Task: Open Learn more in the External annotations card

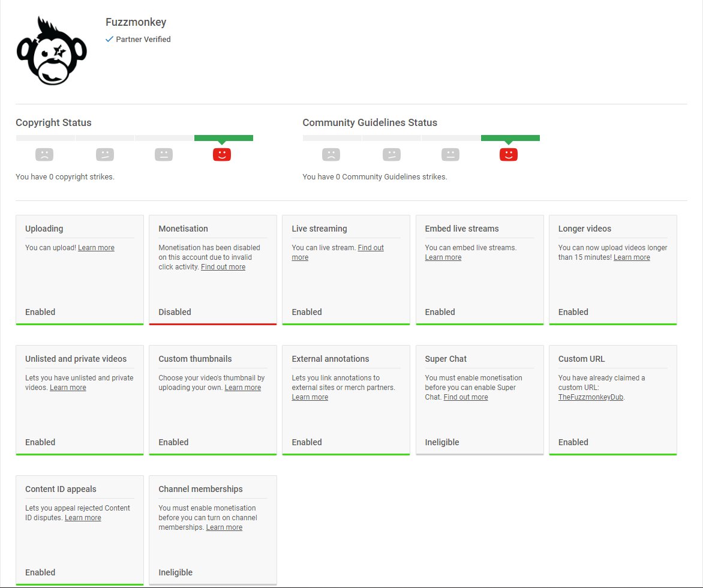Action: point(310,397)
